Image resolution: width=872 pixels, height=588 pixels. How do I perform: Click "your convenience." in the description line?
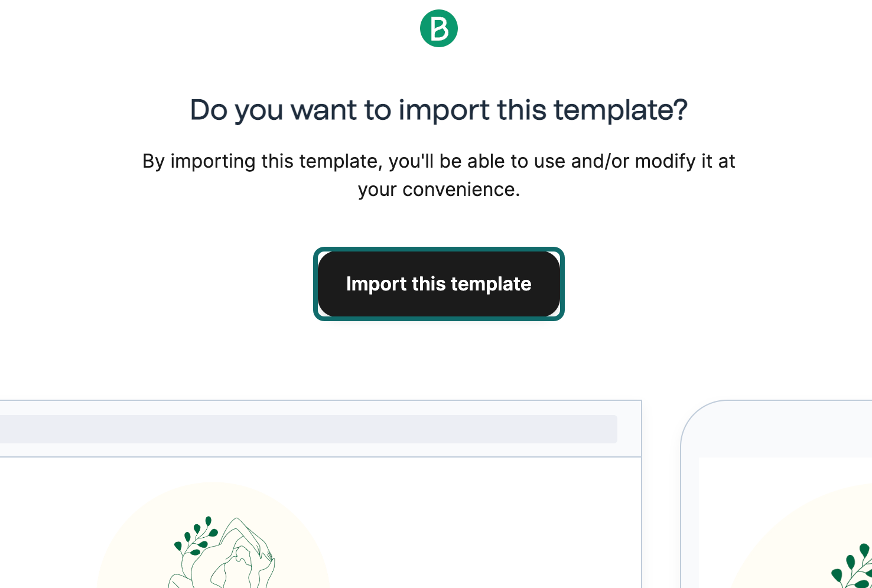pos(438,190)
